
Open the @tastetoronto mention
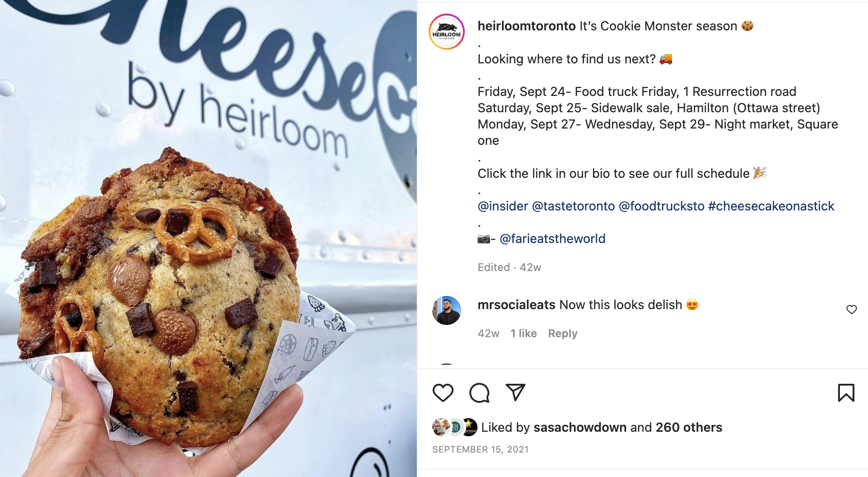(573, 206)
